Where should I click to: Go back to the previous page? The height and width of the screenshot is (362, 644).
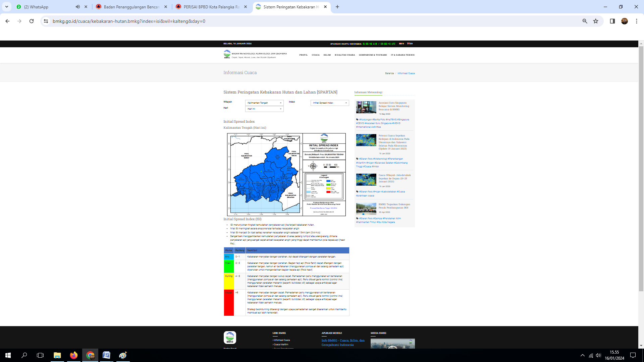tap(7, 21)
